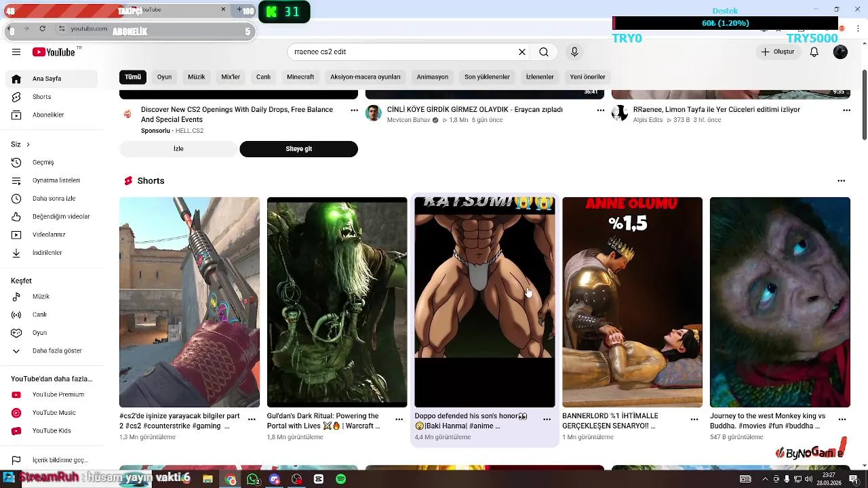Open Mevtcan Bahav channel avatar
Viewport: 868px width, 488px height.
click(x=374, y=113)
